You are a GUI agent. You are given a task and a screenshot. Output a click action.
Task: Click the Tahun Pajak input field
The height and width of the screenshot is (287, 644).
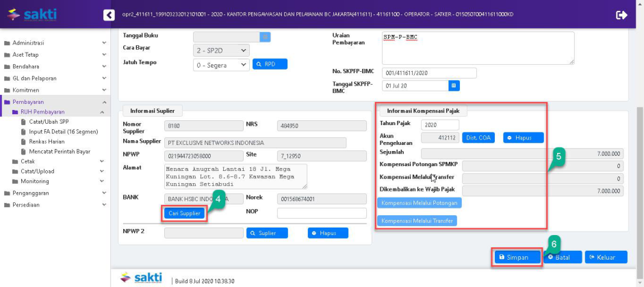439,125
